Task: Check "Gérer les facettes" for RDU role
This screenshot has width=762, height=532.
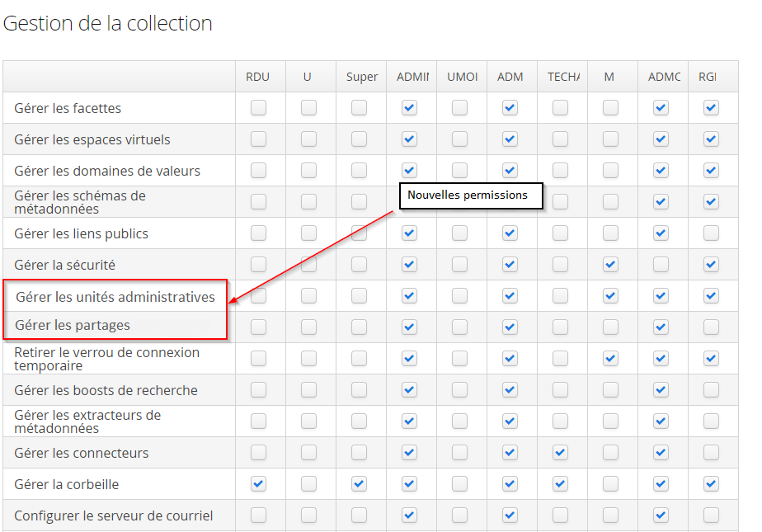Action: click(258, 107)
